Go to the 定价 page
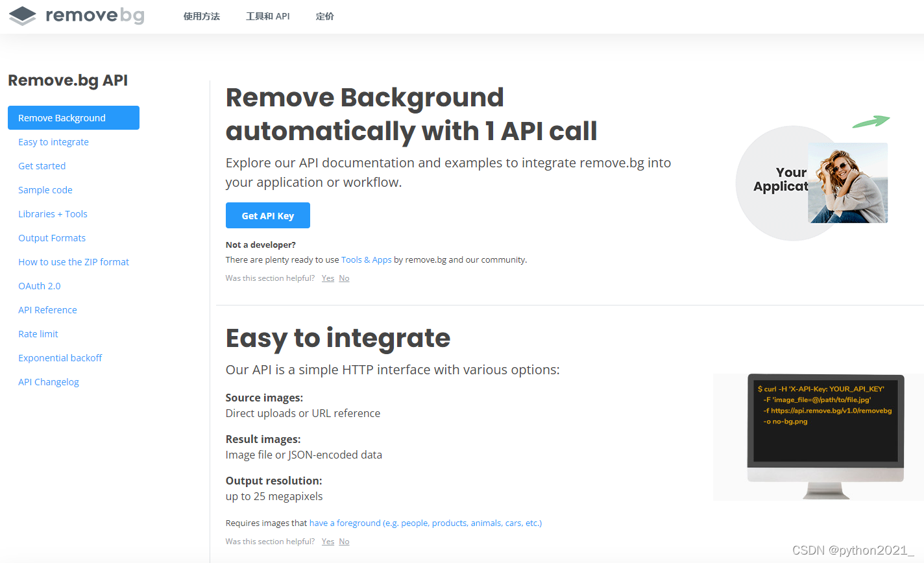The width and height of the screenshot is (924, 563). pyautogui.click(x=324, y=16)
